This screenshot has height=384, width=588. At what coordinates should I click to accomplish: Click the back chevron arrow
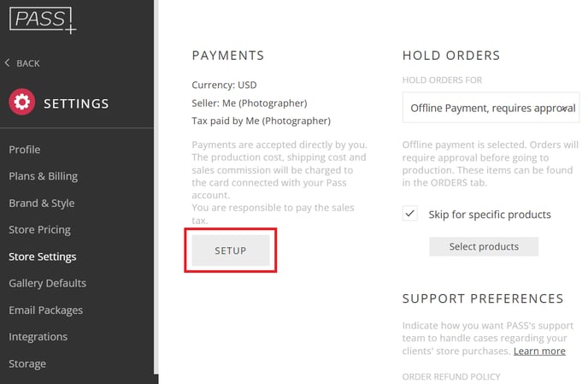[x=7, y=62]
